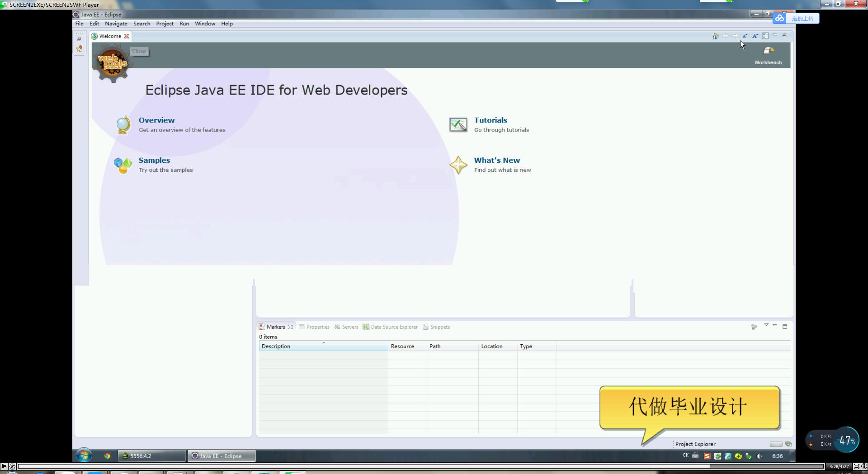
Task: Click the Sogou input method tray icon
Action: [707, 456]
